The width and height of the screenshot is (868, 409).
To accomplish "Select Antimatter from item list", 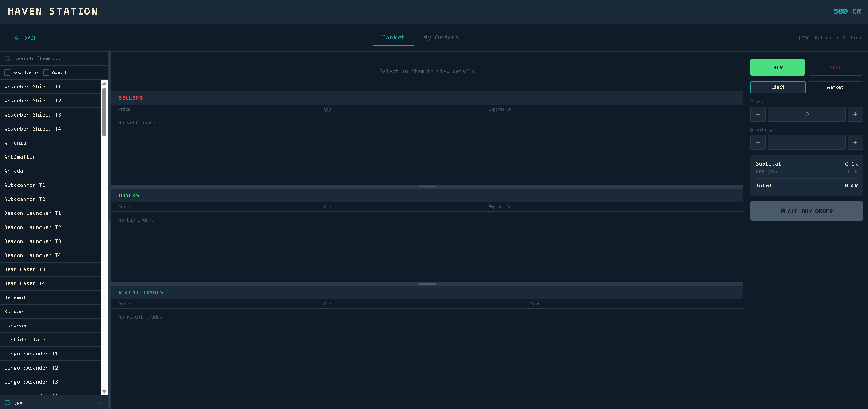I will 20,157.
